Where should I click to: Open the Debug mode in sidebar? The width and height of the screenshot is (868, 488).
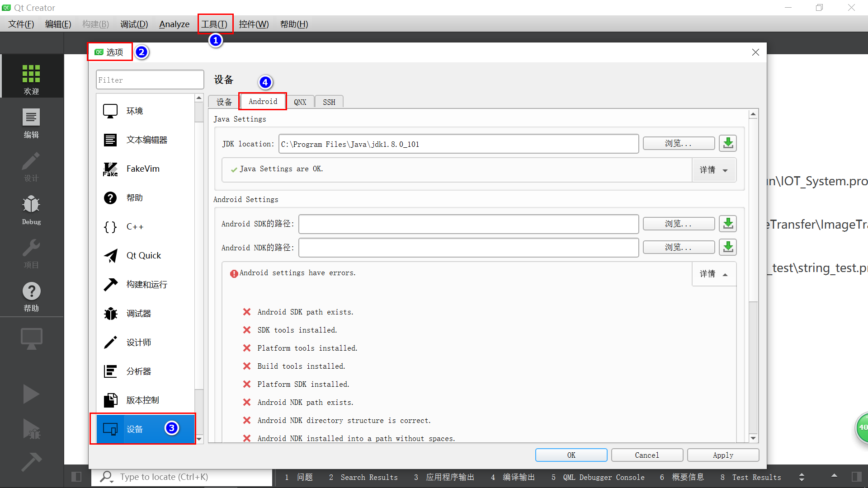[31, 210]
